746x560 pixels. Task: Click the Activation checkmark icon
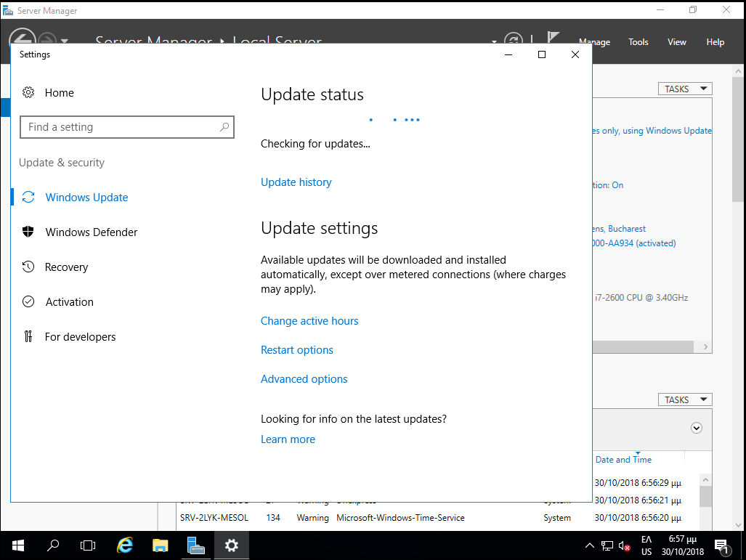click(x=28, y=301)
